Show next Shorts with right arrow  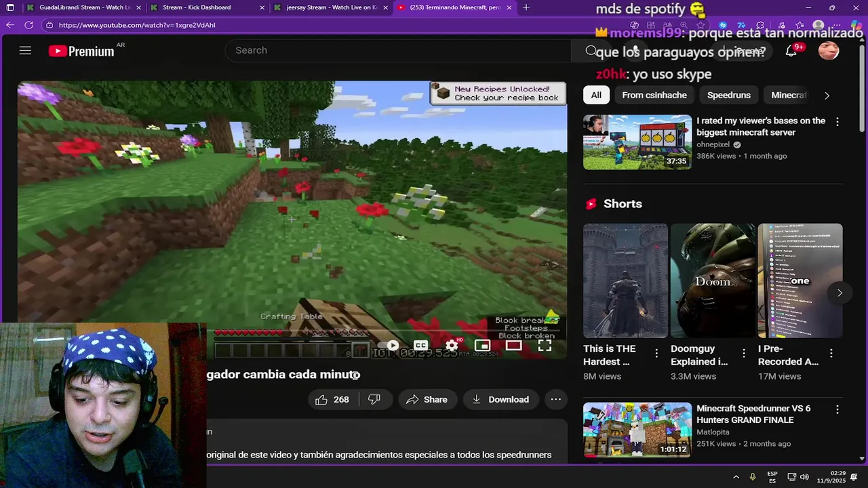click(840, 293)
